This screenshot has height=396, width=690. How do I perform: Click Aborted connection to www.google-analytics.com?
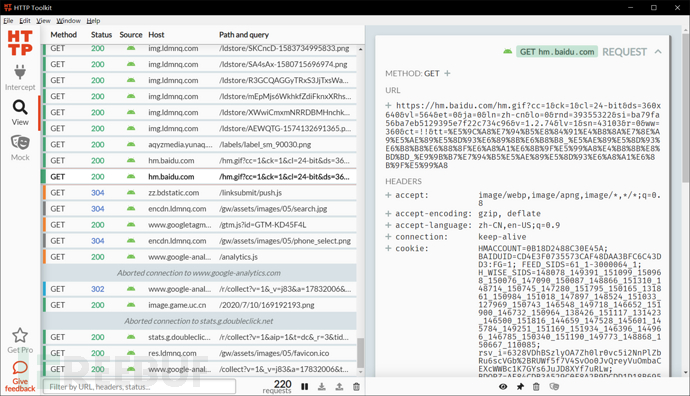198,273
